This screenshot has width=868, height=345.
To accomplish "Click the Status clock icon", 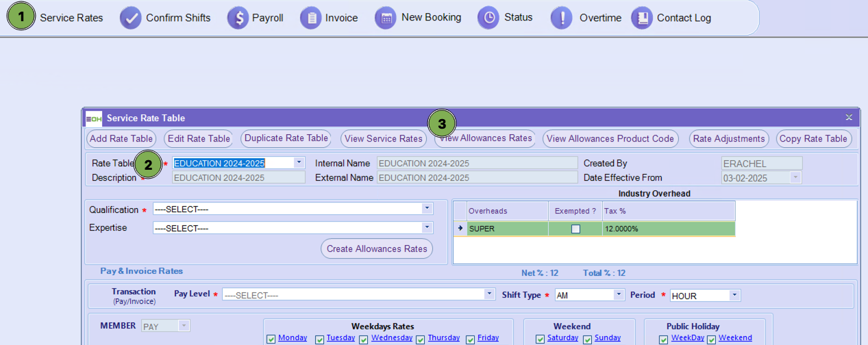I will [x=488, y=18].
